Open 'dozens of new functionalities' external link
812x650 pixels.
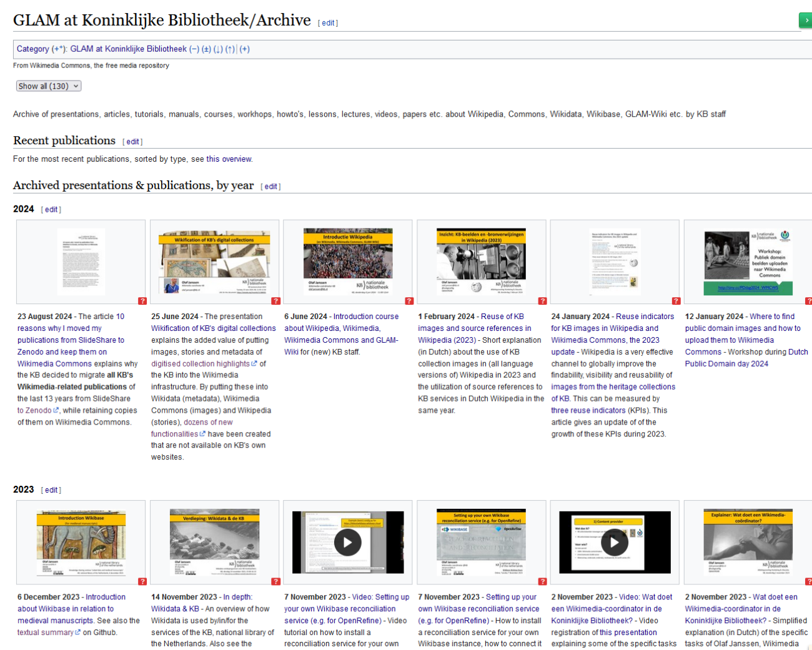(x=192, y=428)
